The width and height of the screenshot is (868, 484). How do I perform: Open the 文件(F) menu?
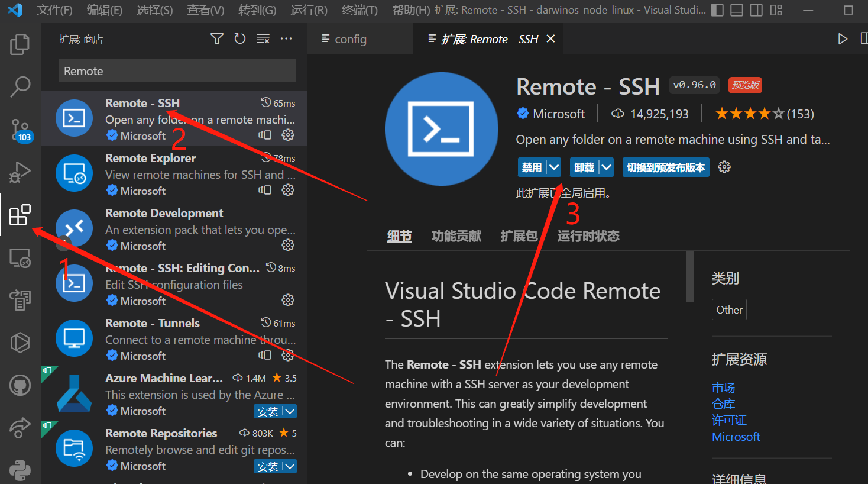[54, 10]
